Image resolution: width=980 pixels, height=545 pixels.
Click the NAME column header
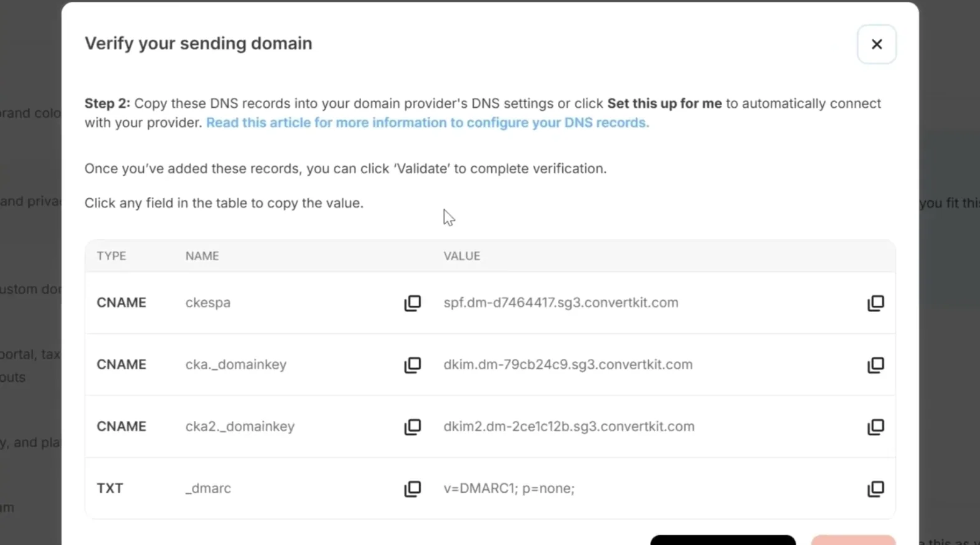tap(202, 256)
